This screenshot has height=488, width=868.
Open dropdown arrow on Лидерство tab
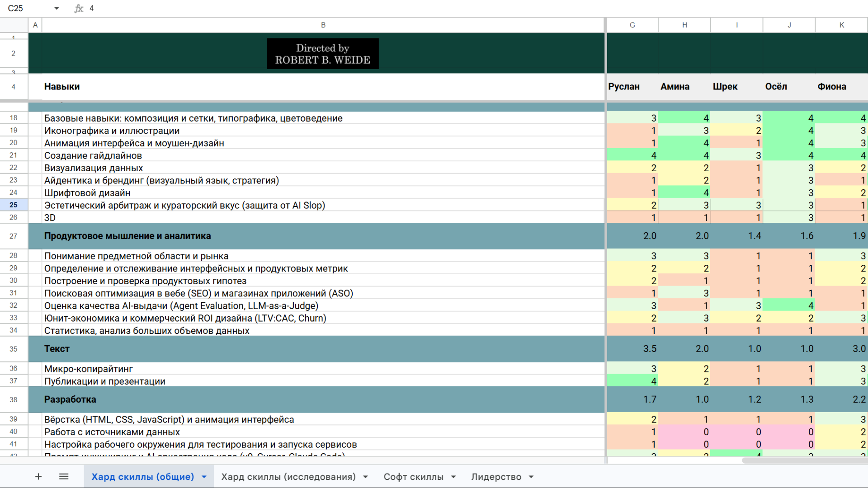click(x=531, y=477)
